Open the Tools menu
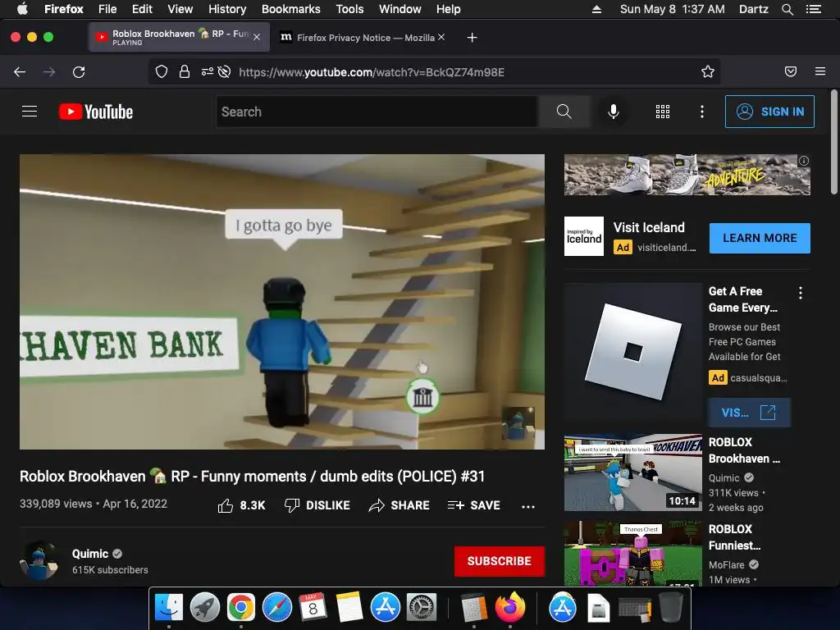This screenshot has height=630, width=840. point(349,9)
